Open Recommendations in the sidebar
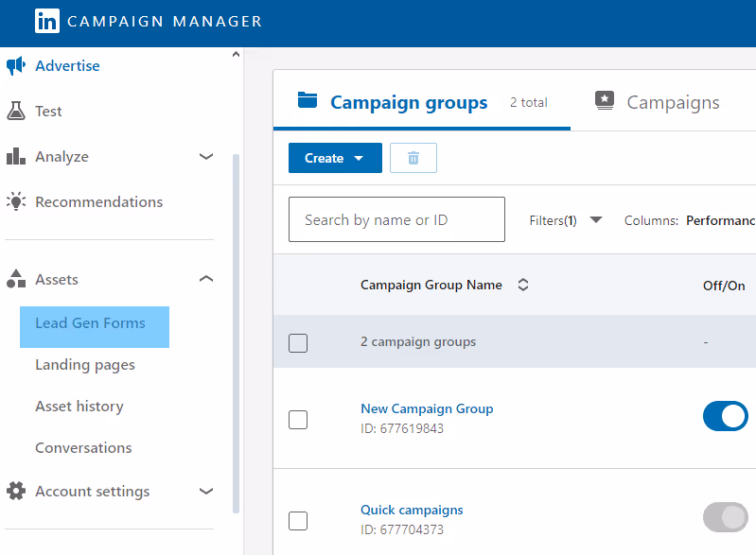Viewport: 756px width, 555px height. coord(98,202)
